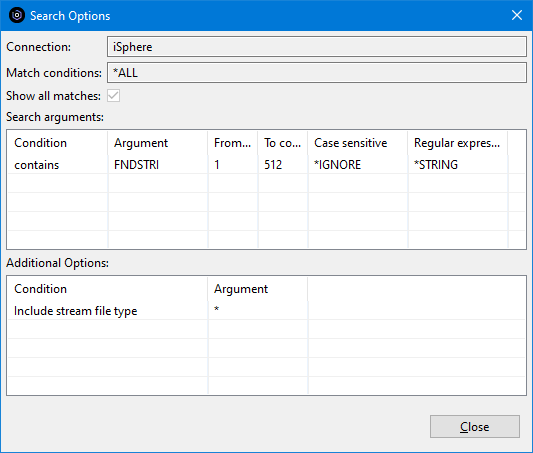Select the Argument column header in Search arguments
This screenshot has height=453, width=533.
coord(157,143)
